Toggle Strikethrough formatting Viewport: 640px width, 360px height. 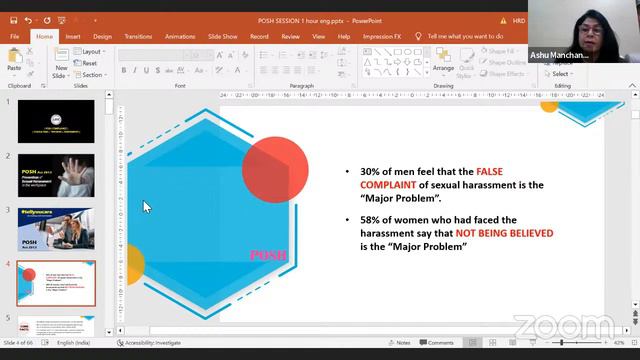click(169, 70)
